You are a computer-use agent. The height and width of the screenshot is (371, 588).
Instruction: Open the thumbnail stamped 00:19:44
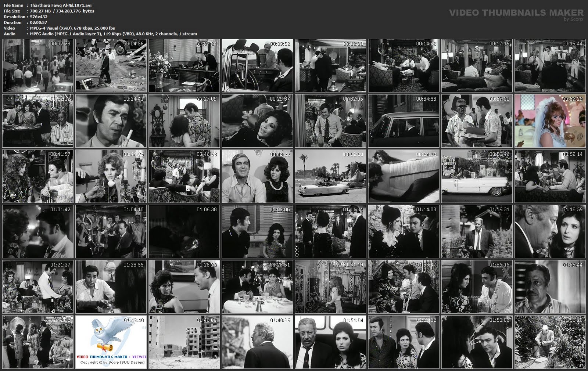pyautogui.click(x=550, y=66)
